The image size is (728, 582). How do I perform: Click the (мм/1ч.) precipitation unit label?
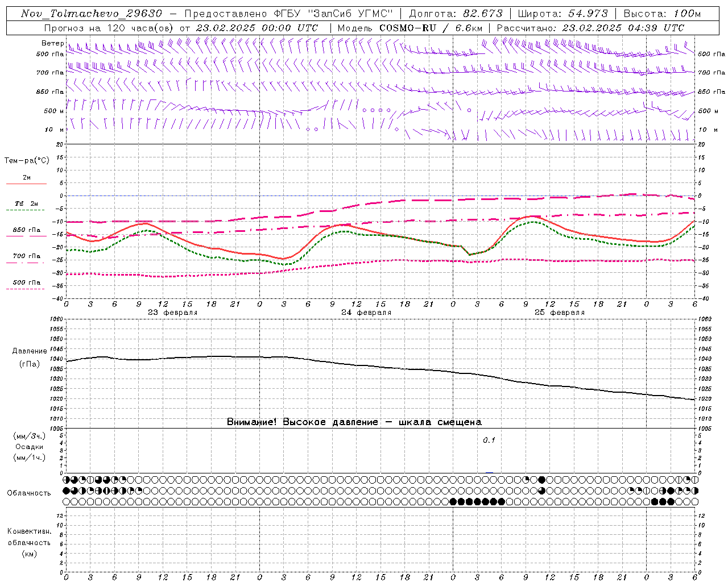[30, 458]
